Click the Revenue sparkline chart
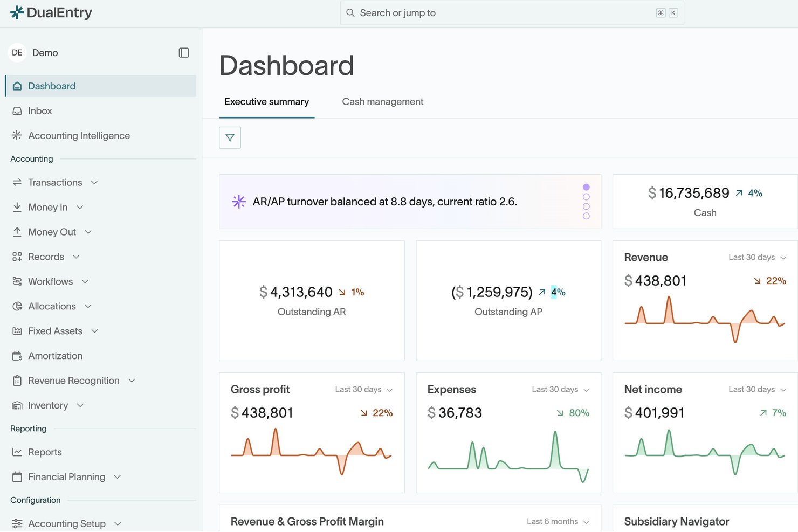The height and width of the screenshot is (532, 798). [x=705, y=319]
